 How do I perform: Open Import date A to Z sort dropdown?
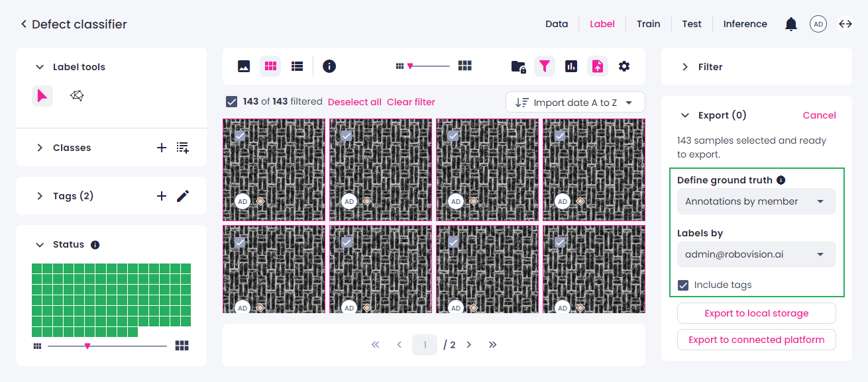(575, 103)
